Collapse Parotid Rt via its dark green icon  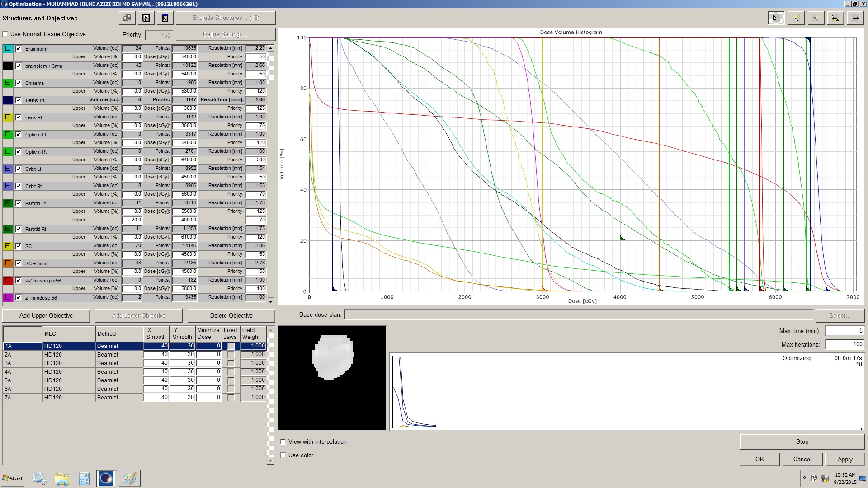click(8, 229)
